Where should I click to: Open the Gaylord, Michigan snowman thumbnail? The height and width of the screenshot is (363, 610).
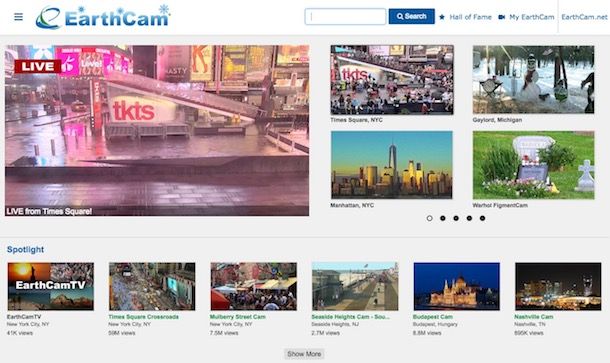tap(533, 79)
